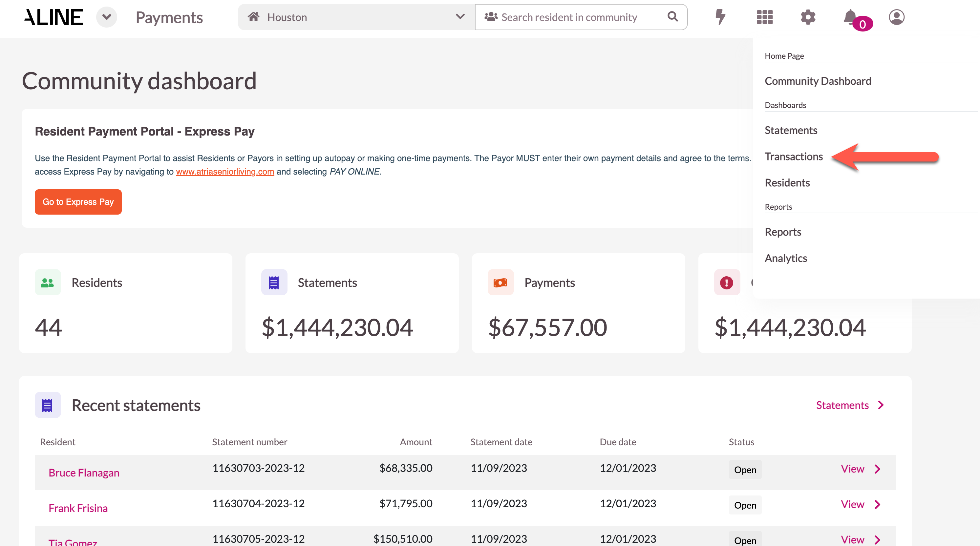Follow the www.atriaseniorliving.com link
The height and width of the screenshot is (546, 980).
(225, 172)
